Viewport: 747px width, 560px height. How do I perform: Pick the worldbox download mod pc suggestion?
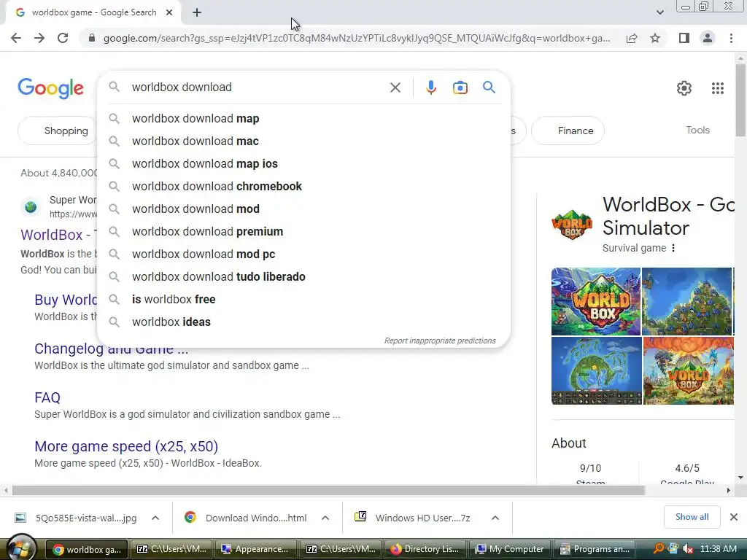coord(303,254)
